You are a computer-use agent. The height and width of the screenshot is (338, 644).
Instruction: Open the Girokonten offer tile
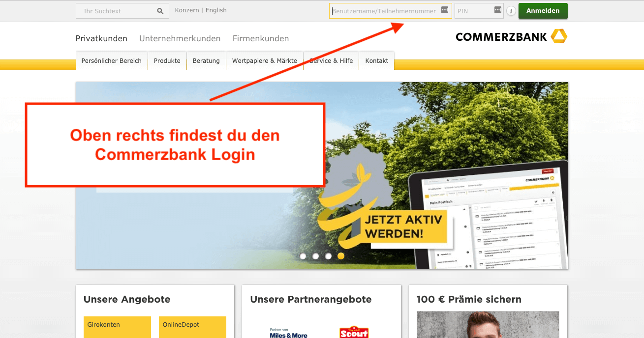[x=117, y=327]
